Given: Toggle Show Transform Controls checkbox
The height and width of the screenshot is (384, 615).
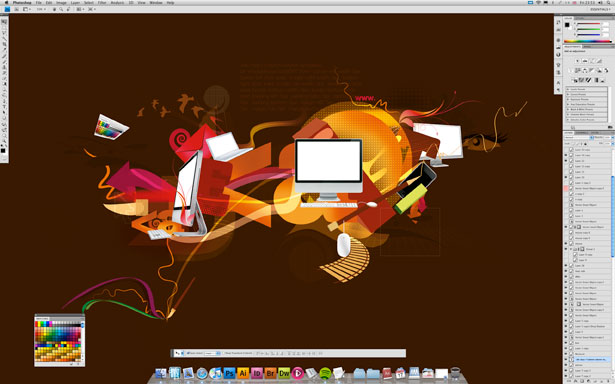Looking at the screenshot, I should (x=223, y=353).
